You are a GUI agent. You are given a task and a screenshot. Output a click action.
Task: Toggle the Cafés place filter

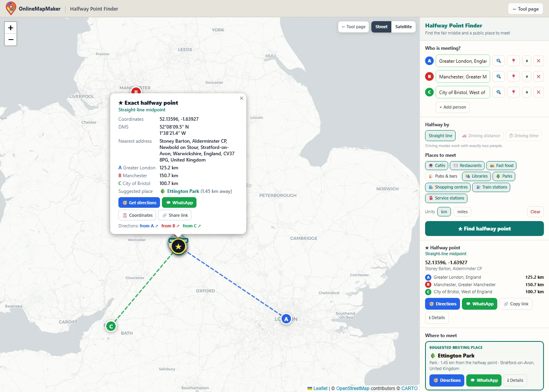point(436,165)
